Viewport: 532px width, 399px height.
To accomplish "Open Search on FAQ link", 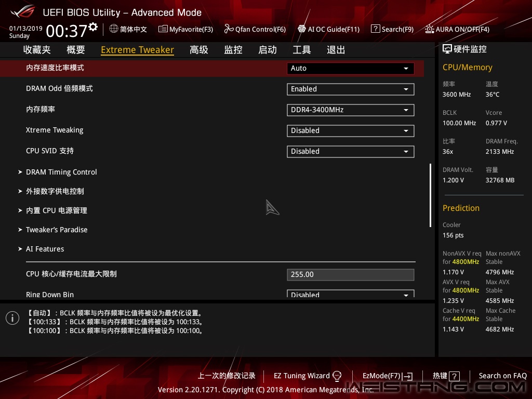I will (x=503, y=376).
